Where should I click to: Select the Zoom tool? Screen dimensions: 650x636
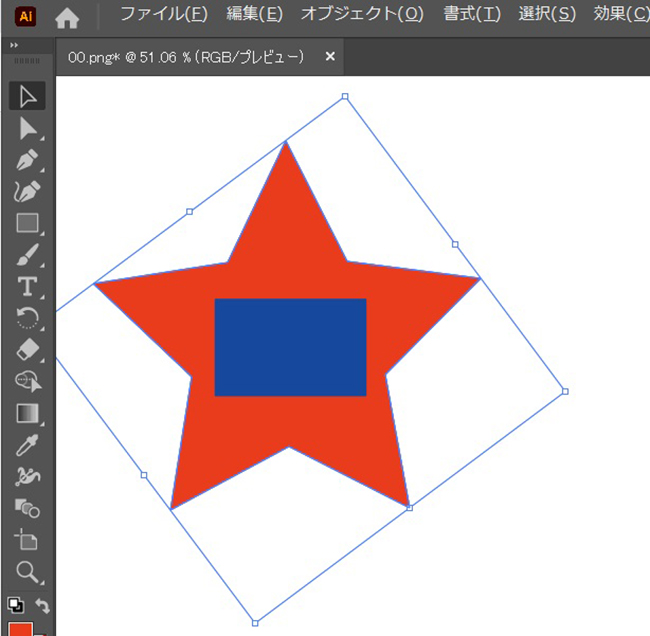tap(27, 571)
